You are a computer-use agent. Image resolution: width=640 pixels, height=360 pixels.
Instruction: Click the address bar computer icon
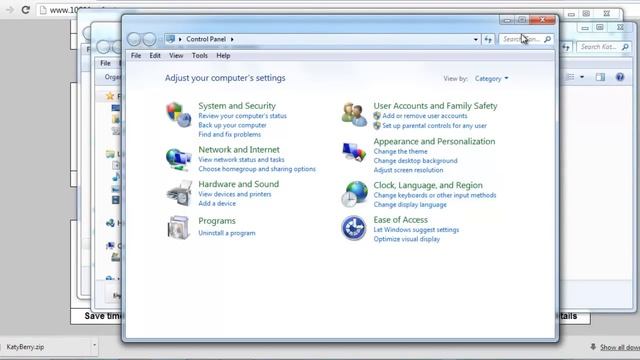(171, 39)
